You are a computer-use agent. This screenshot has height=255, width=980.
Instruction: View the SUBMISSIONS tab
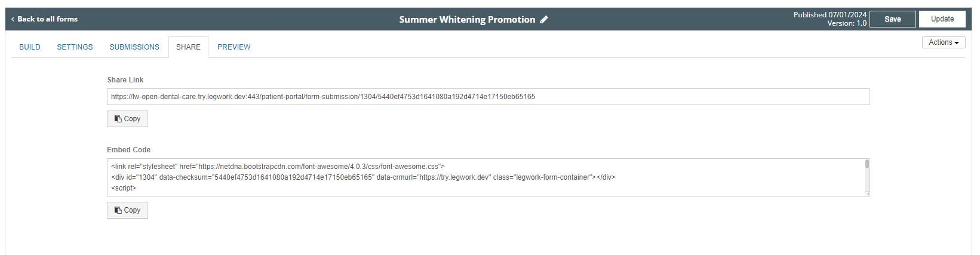tap(134, 47)
